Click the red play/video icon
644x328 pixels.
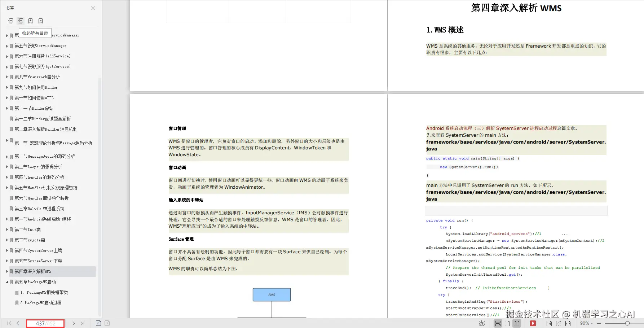(533, 323)
